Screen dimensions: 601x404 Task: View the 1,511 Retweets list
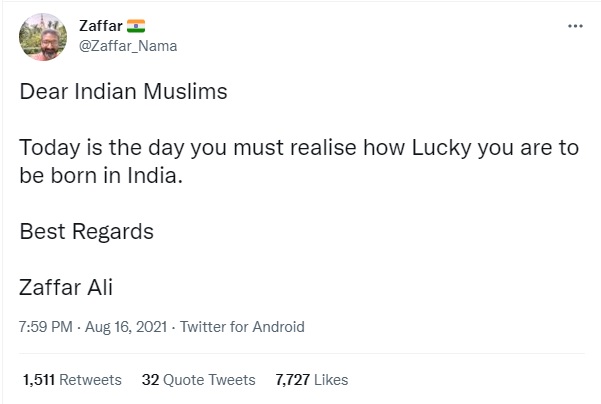(x=71, y=380)
